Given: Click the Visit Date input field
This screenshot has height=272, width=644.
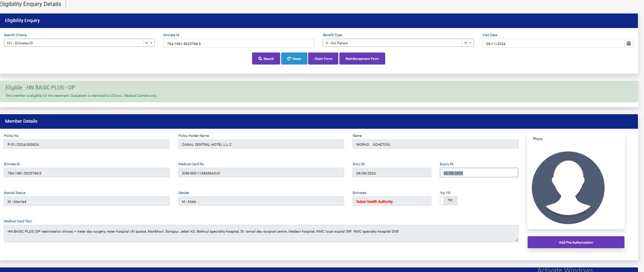Looking at the screenshot, I should (553, 44).
